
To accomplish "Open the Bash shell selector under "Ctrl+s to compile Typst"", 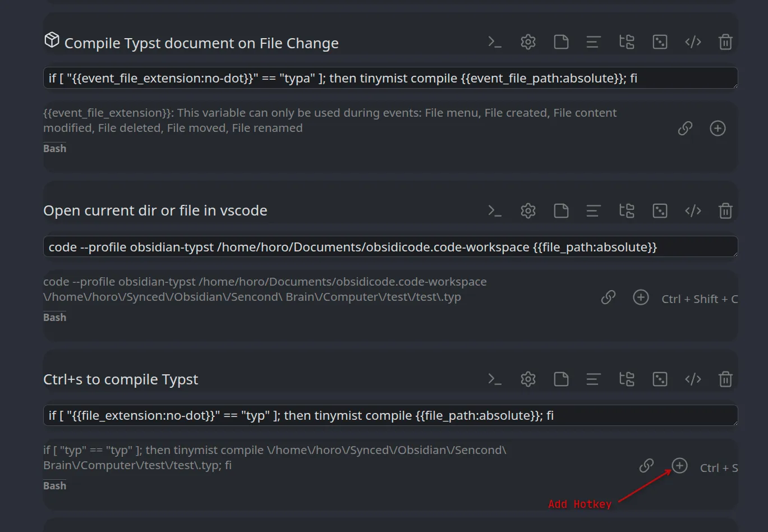I will (x=54, y=485).
